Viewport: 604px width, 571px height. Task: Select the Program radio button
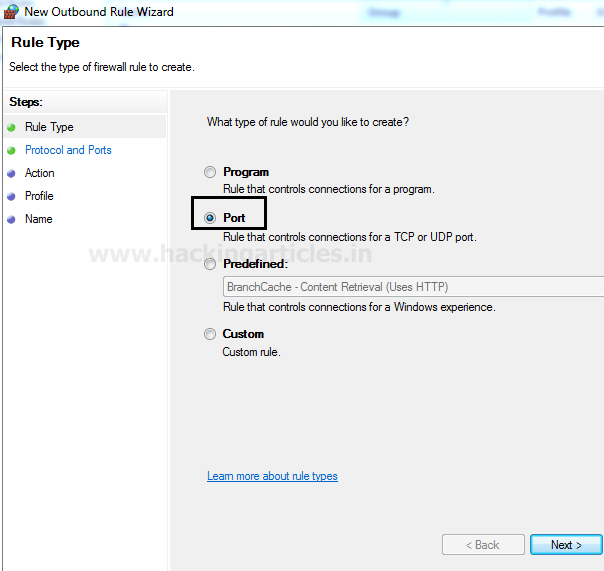210,172
